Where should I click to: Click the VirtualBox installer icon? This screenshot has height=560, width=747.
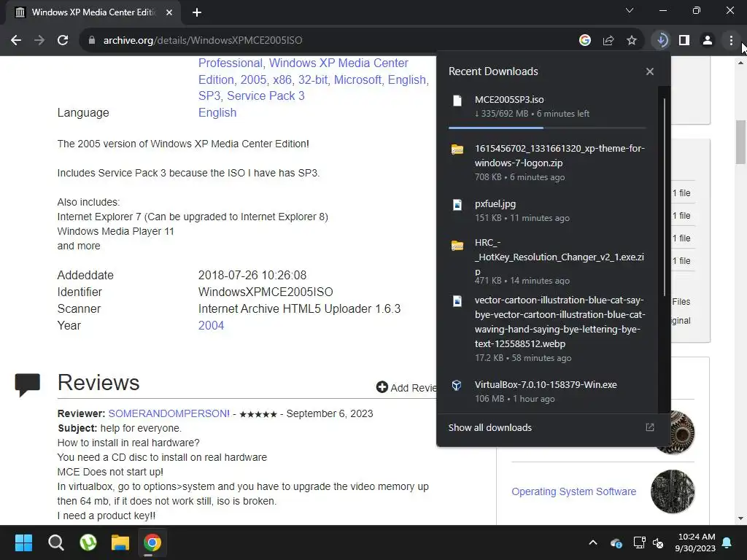[457, 385]
